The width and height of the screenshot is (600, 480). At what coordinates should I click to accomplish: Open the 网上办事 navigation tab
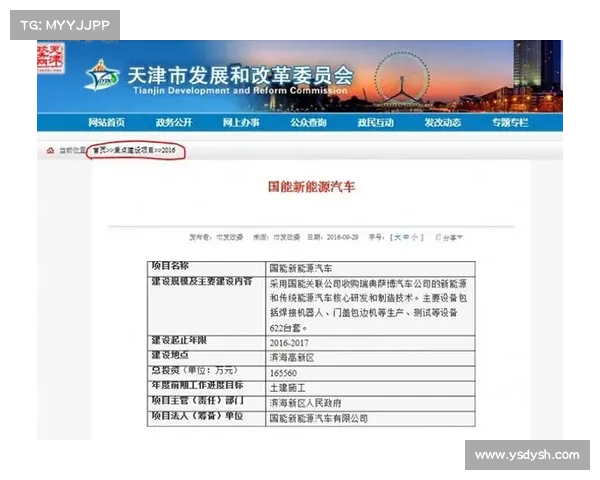click(x=241, y=122)
